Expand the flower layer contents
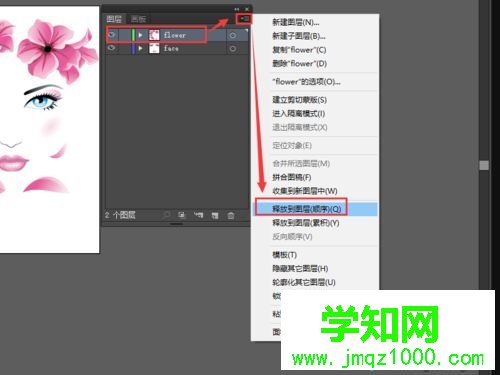This screenshot has width=500, height=375. tap(141, 35)
